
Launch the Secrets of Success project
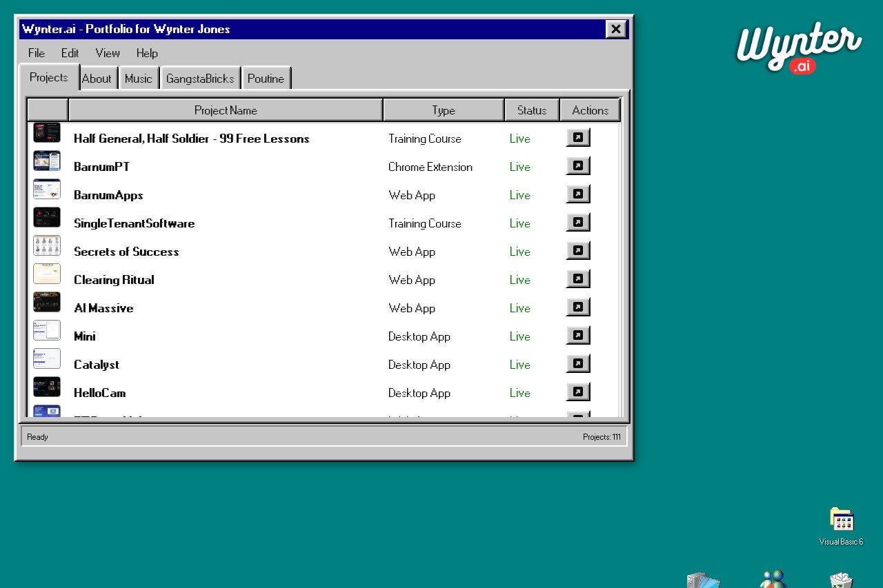[x=578, y=251]
